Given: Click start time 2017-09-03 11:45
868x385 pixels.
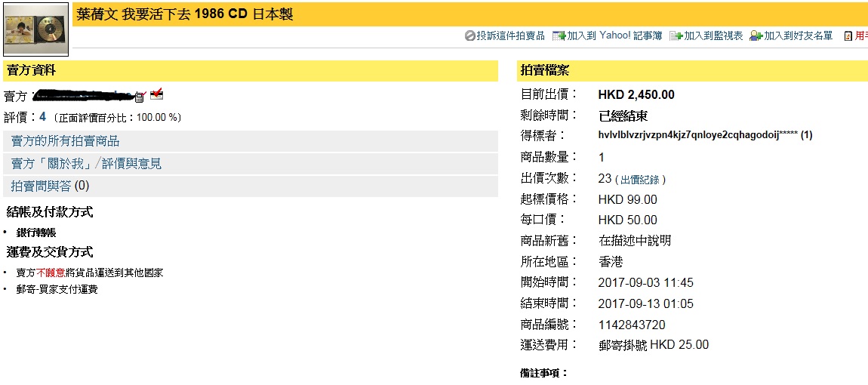Looking at the screenshot, I should [645, 283].
